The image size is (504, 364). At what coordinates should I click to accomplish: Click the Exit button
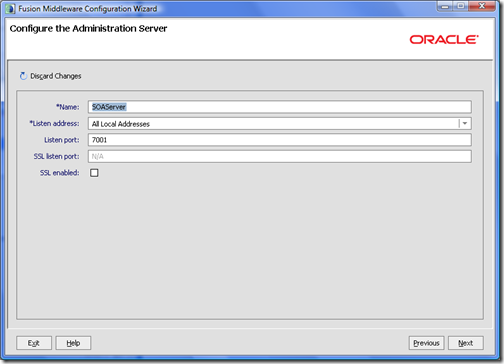(34, 343)
